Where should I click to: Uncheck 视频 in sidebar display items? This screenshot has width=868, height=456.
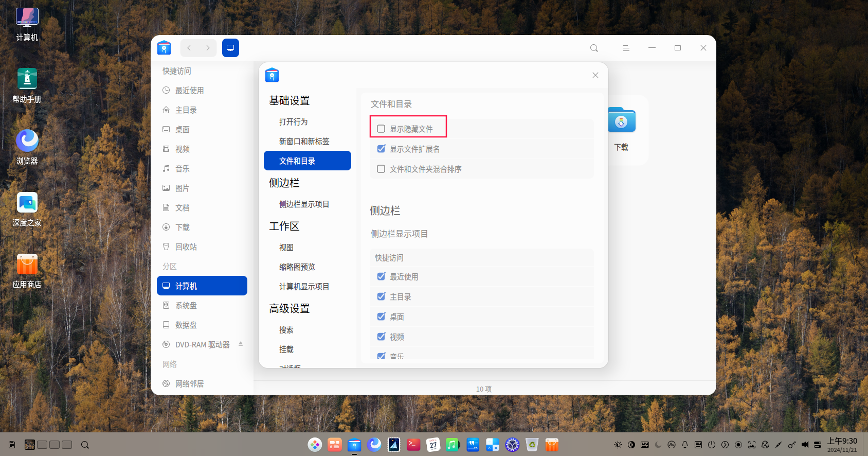[x=381, y=337]
